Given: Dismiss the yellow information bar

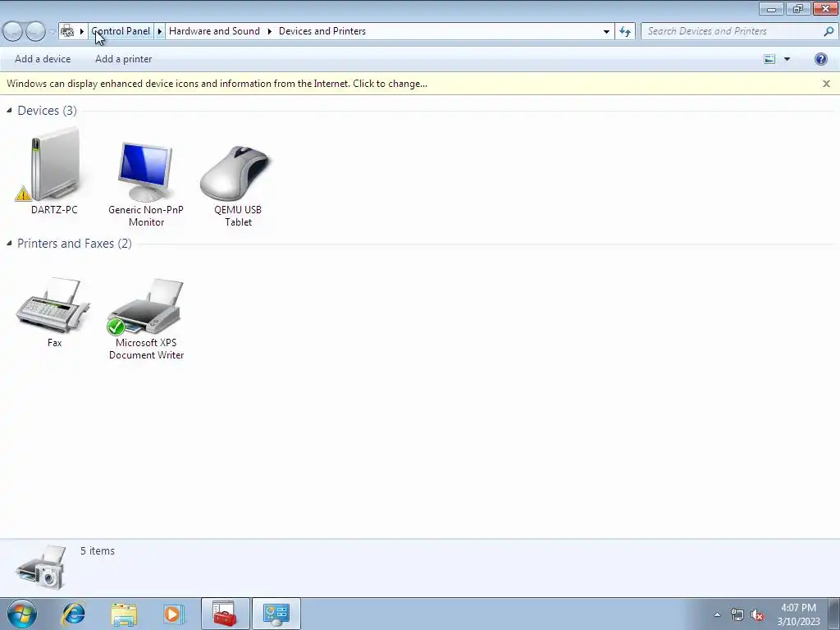Looking at the screenshot, I should 826,84.
